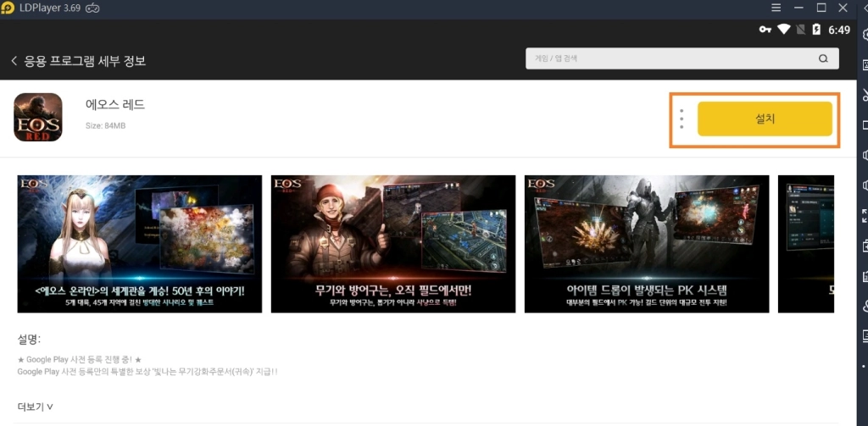The width and height of the screenshot is (868, 426).
Task: Click the 빛나는 무기강화주문서 reward line
Action: point(147,372)
